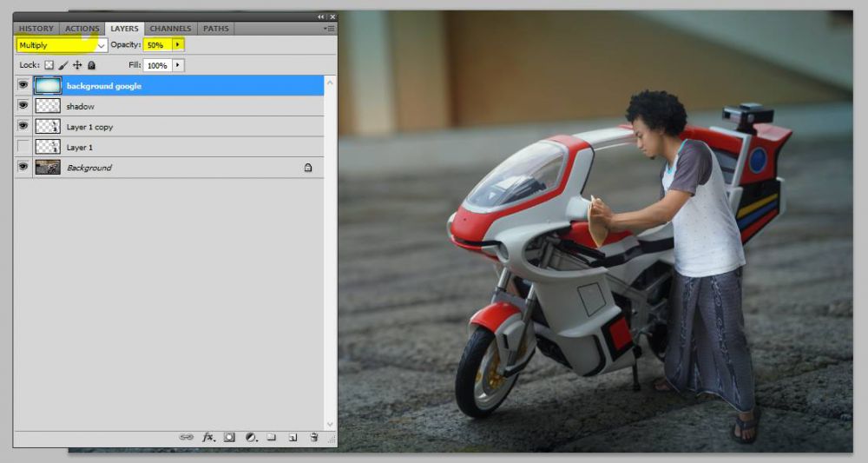This screenshot has width=868, height=463.
Task: Switch to the History tab
Action: coord(36,29)
